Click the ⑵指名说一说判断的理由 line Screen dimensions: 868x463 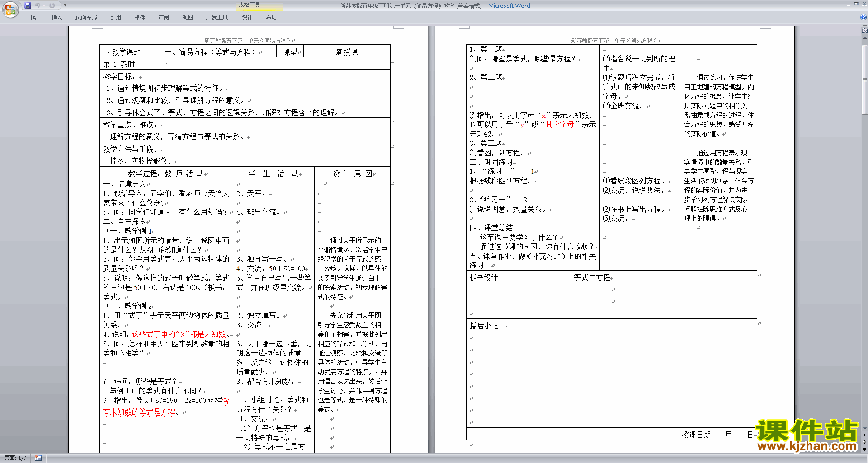(639, 63)
